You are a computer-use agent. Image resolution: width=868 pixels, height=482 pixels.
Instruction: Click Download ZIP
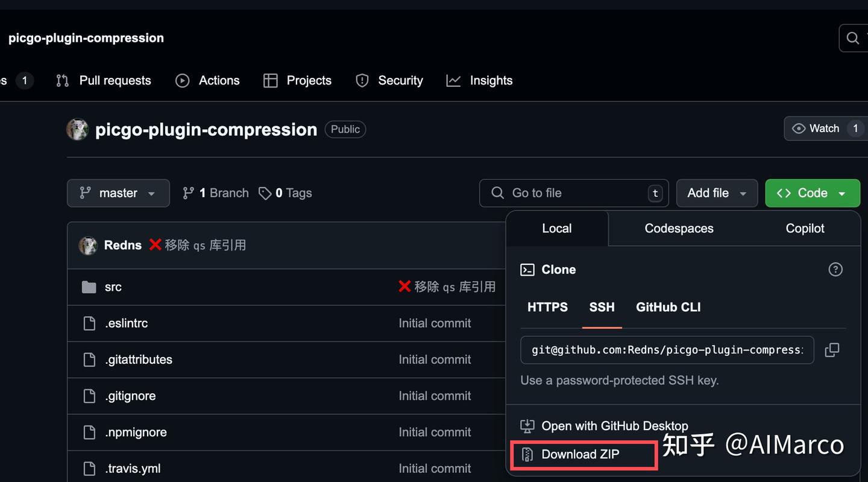point(580,454)
